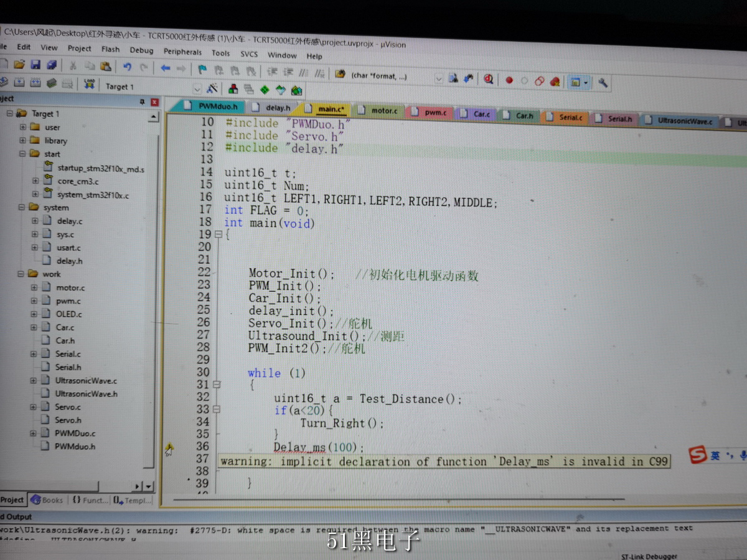This screenshot has height=560, width=747.
Task: Collapse the Target 1 tree node
Action: point(10,113)
